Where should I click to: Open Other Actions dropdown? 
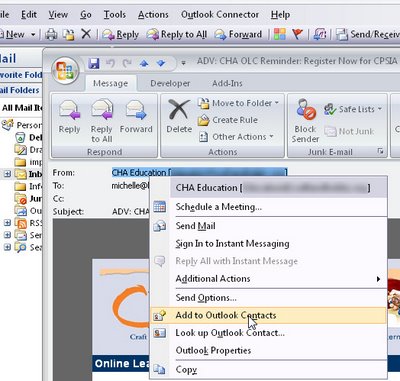pos(236,137)
